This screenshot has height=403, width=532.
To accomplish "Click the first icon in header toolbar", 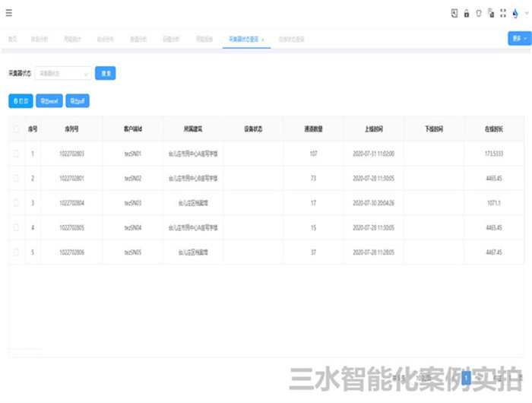I will tap(454, 13).
